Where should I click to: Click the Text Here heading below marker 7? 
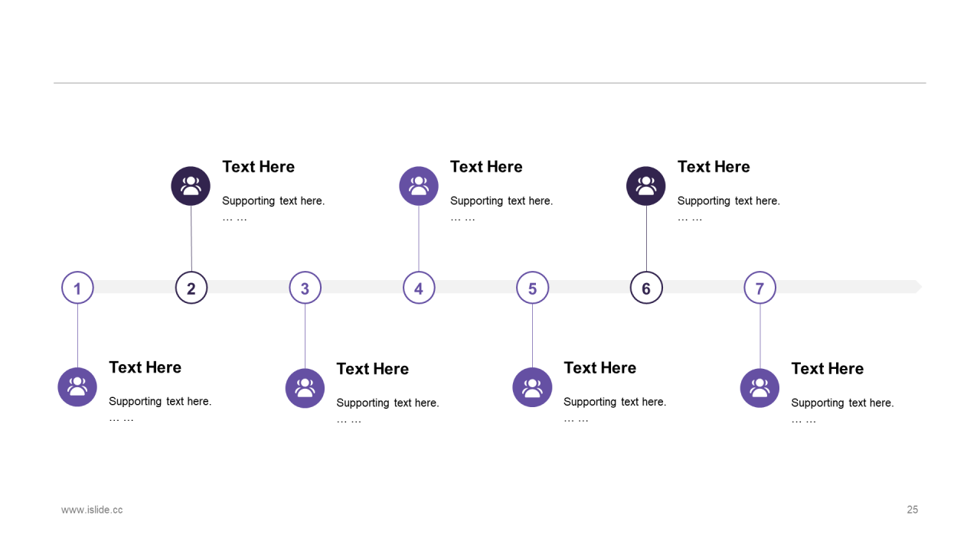[827, 369]
